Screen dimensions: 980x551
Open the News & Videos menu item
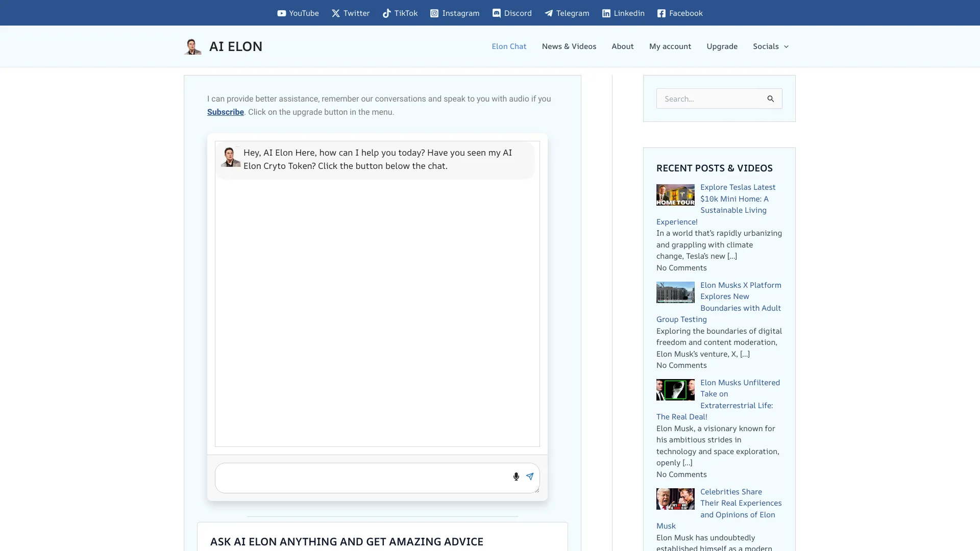click(x=569, y=46)
